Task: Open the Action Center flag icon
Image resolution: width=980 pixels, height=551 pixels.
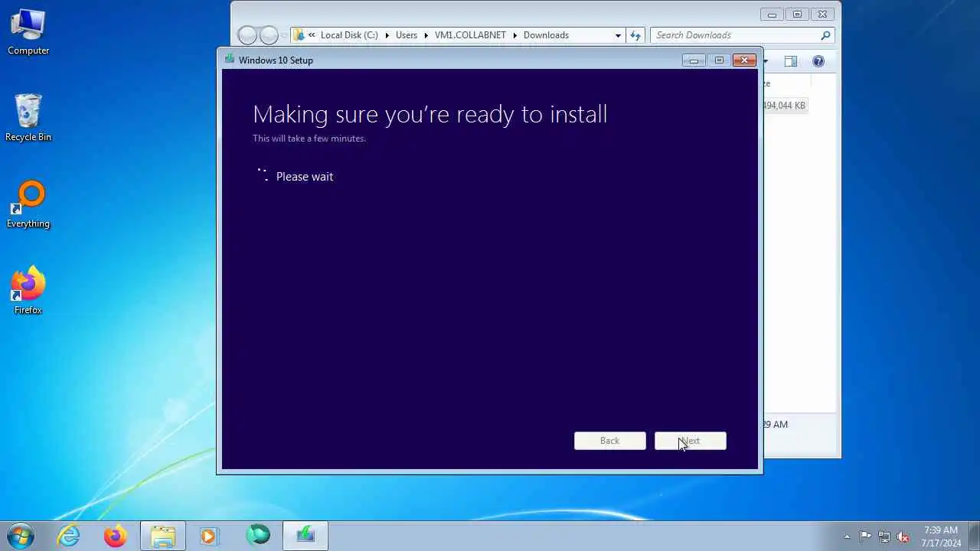Action: (865, 536)
